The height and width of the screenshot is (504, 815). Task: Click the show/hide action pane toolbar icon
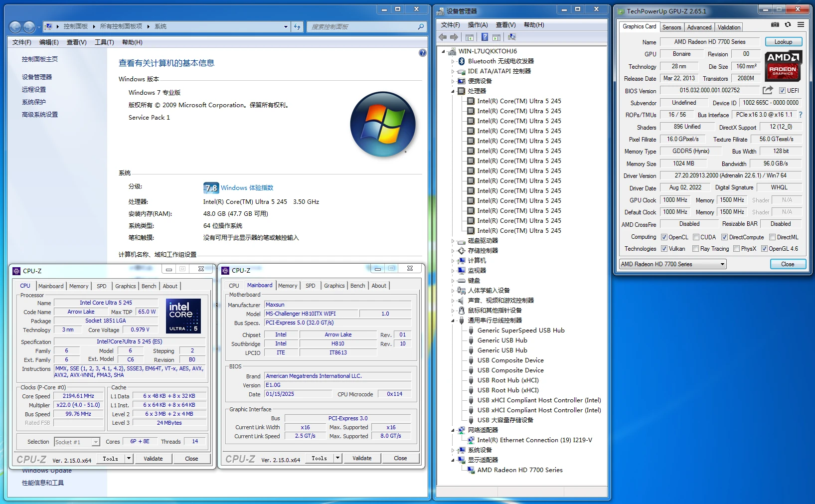click(x=496, y=37)
